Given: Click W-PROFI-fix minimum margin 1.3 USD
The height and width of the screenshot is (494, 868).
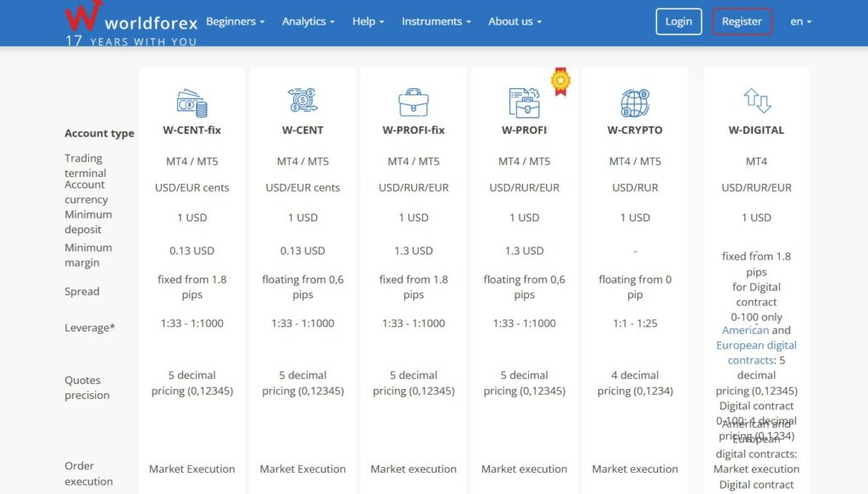Looking at the screenshot, I should 414,251.
